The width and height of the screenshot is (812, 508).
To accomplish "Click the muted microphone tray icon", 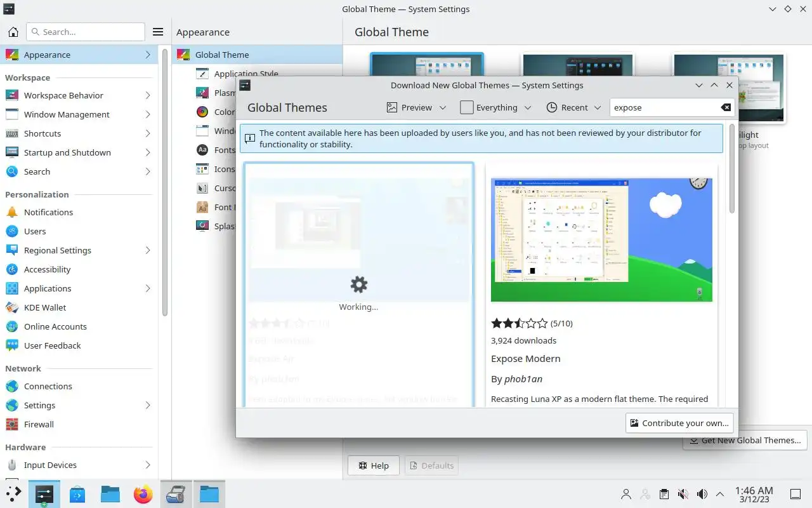I will coord(683,494).
